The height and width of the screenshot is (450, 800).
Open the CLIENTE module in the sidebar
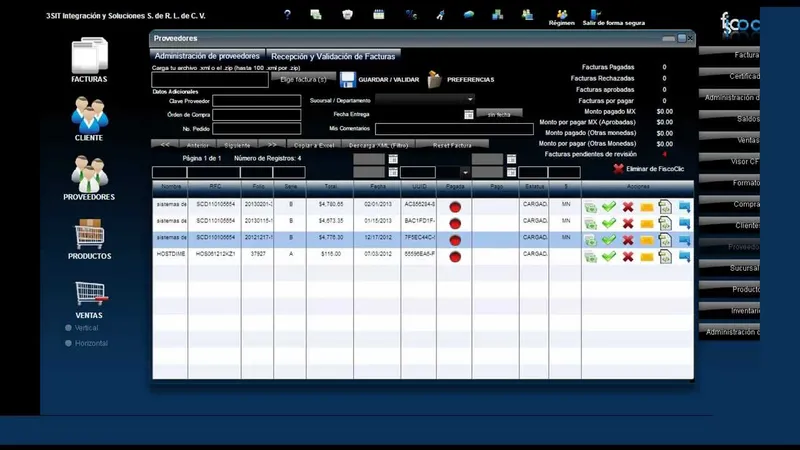pyautogui.click(x=89, y=119)
